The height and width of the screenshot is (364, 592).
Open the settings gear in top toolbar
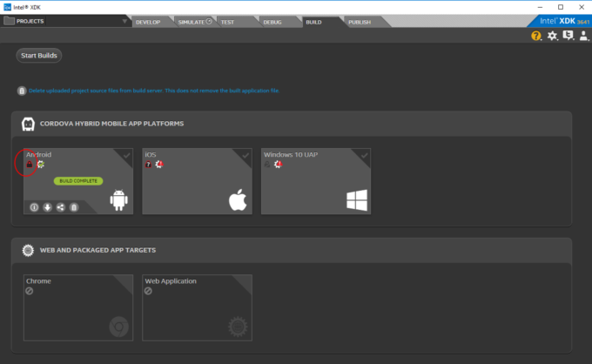point(552,36)
